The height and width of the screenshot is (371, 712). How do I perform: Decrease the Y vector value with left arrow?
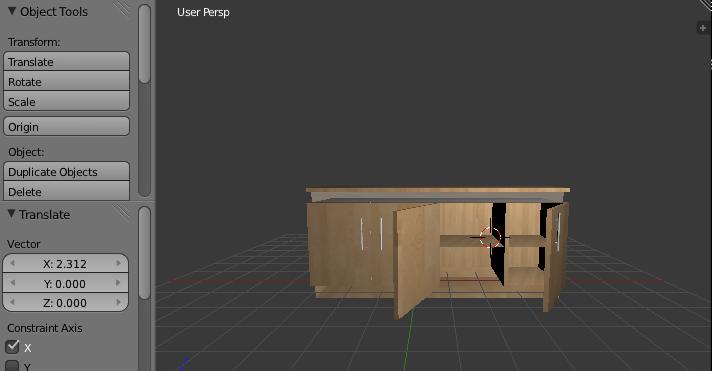pos(12,283)
